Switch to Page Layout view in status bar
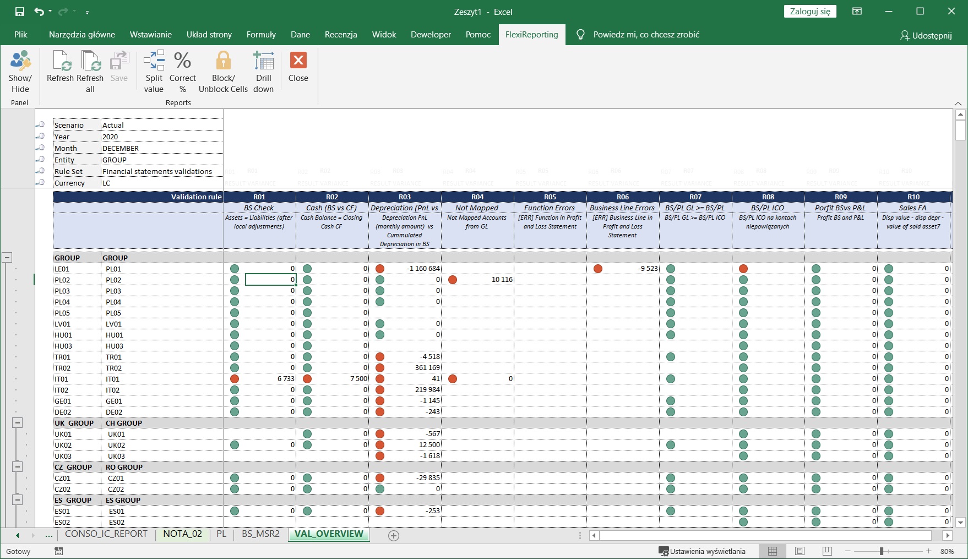The width and height of the screenshot is (968, 560). 800,551
